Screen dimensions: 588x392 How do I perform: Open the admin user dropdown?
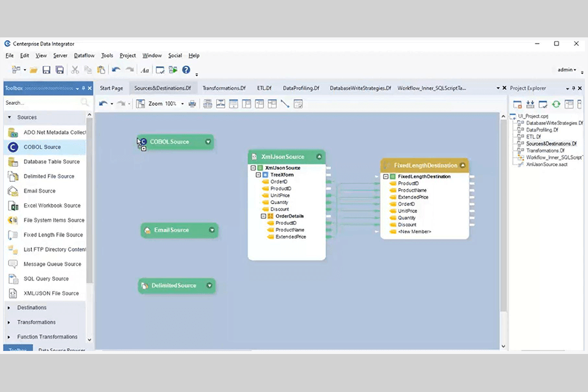tap(567, 70)
